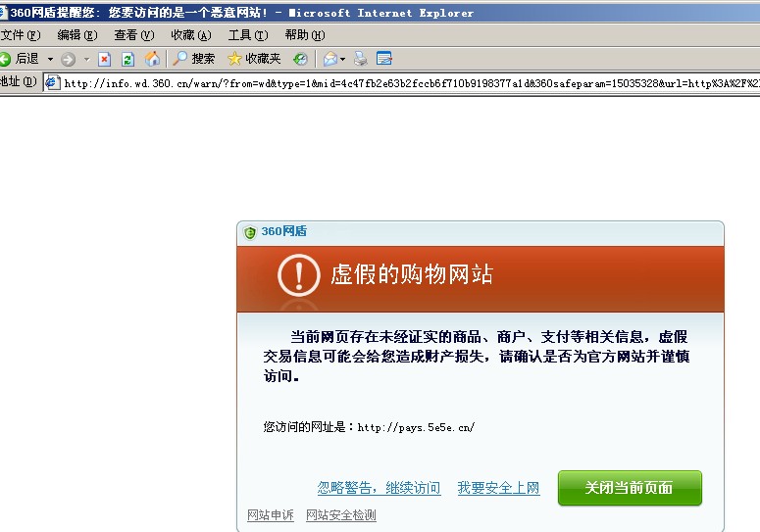Click the exclamation warning icon in the orange banner
760x532 pixels.
coord(298,275)
